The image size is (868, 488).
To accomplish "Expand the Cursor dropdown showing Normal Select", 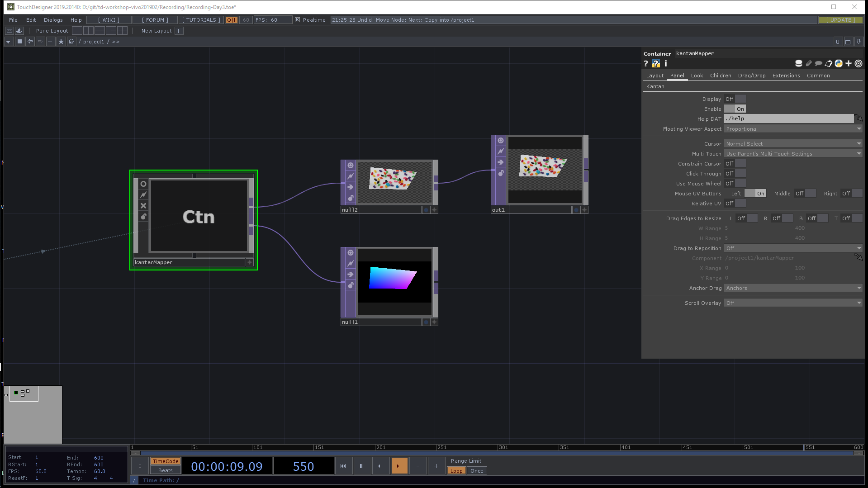I will [793, 144].
